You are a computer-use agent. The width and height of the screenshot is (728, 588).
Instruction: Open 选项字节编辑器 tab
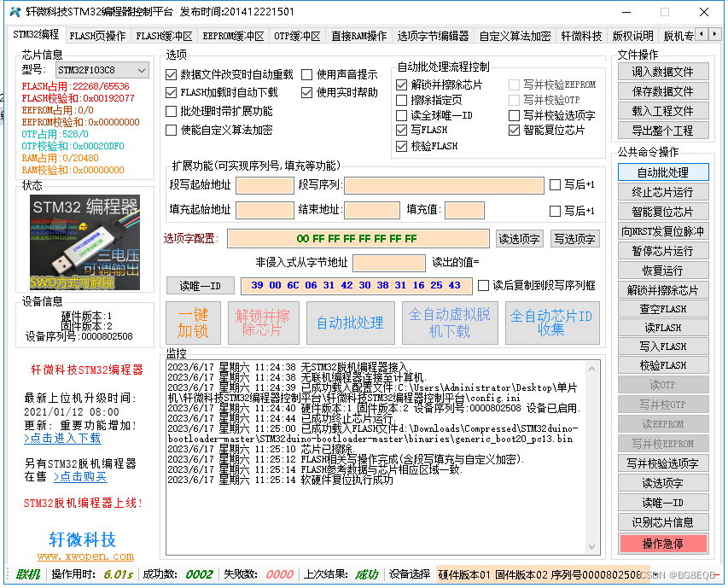click(x=434, y=36)
